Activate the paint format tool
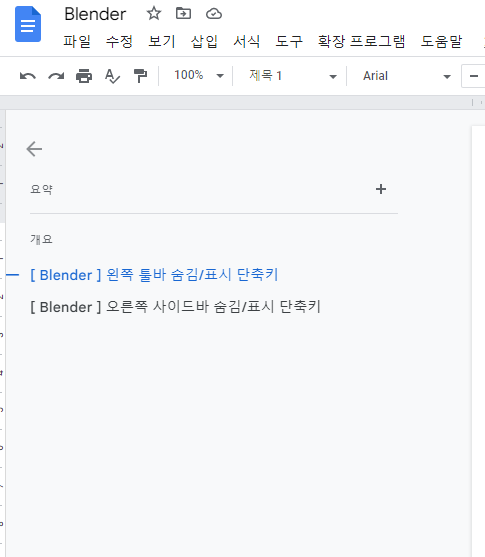 (140, 76)
